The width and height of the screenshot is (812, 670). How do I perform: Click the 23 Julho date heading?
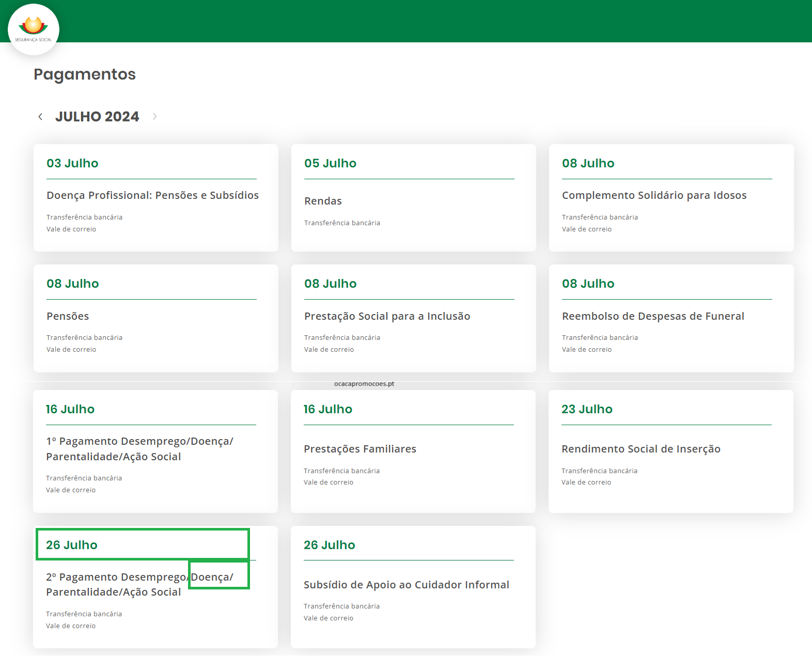pos(587,409)
